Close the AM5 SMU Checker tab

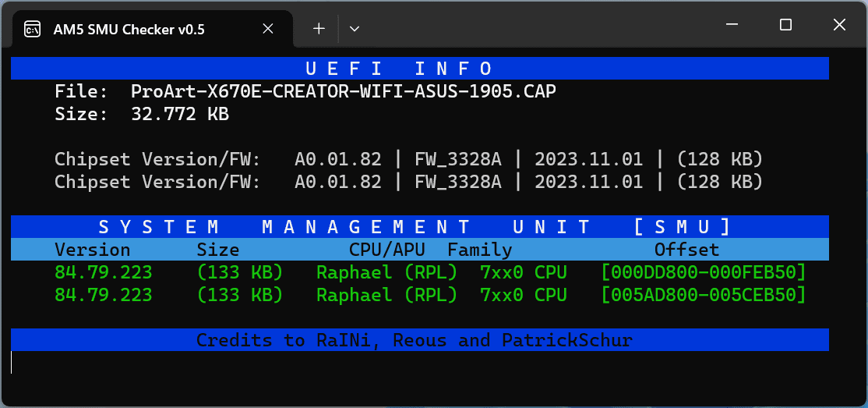click(x=267, y=29)
